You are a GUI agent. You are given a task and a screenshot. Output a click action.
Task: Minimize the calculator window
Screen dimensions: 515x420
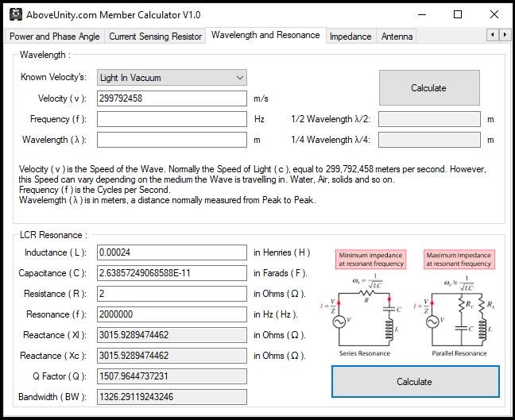click(x=422, y=14)
